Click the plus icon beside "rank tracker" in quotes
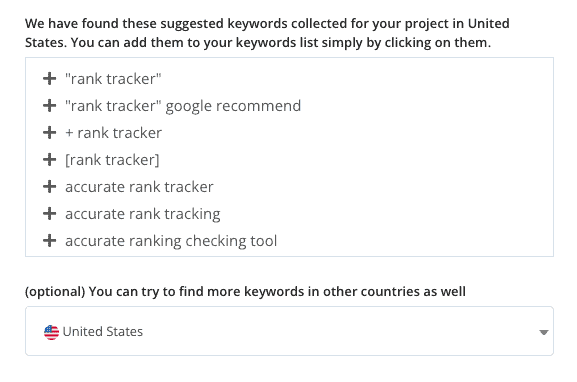 click(x=49, y=79)
